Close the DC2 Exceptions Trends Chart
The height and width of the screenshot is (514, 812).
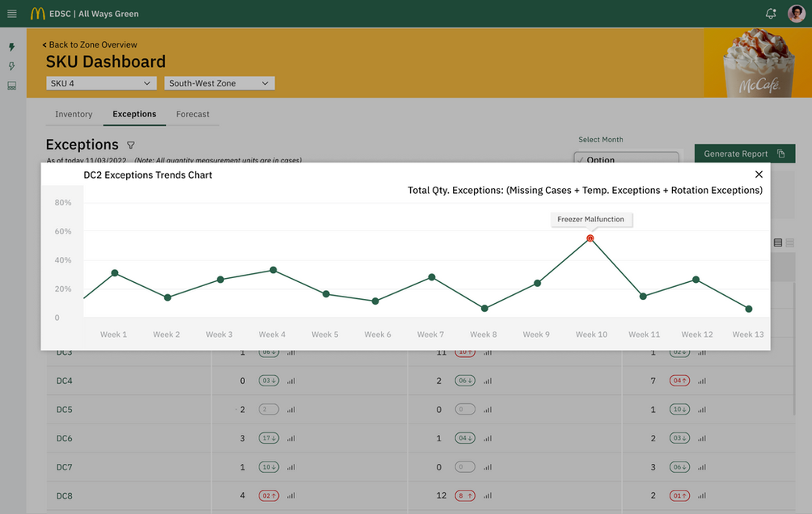(759, 175)
